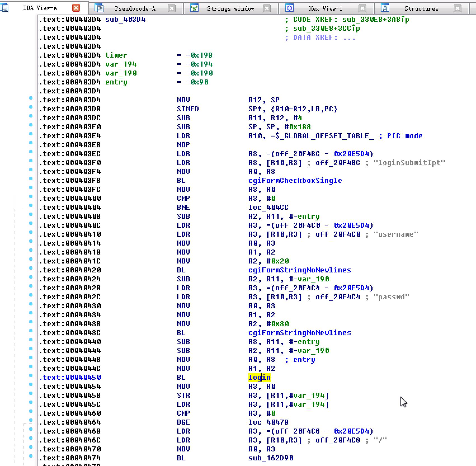Toggle breakpoint dot at address 00040404
Screen dimensions: 476x466
click(x=31, y=205)
